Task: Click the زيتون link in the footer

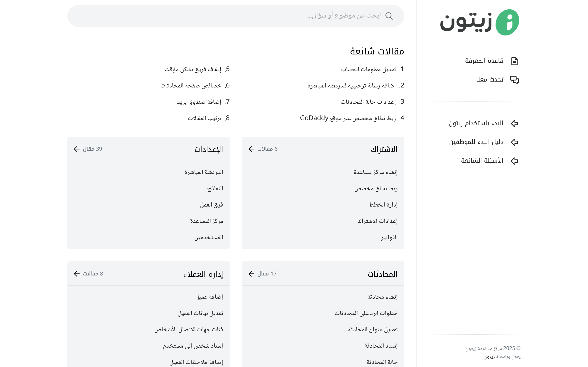Action: tap(489, 357)
